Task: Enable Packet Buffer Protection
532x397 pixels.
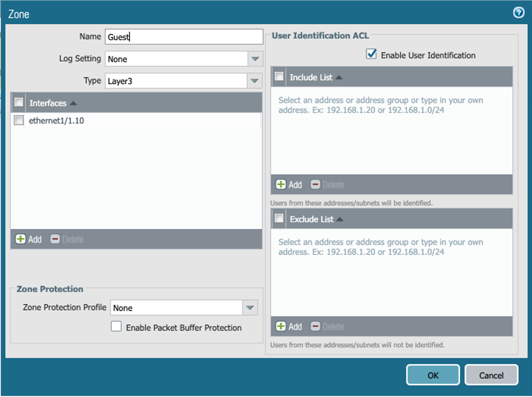Action: pos(116,327)
